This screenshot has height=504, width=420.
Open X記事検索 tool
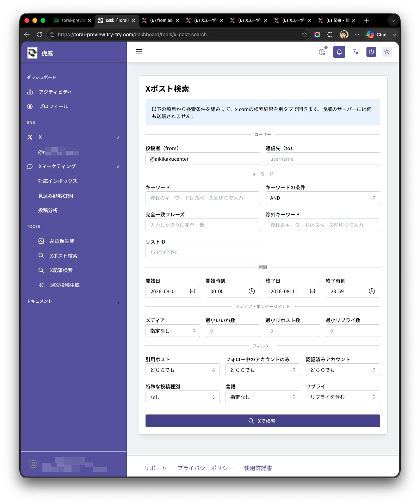[x=61, y=270]
